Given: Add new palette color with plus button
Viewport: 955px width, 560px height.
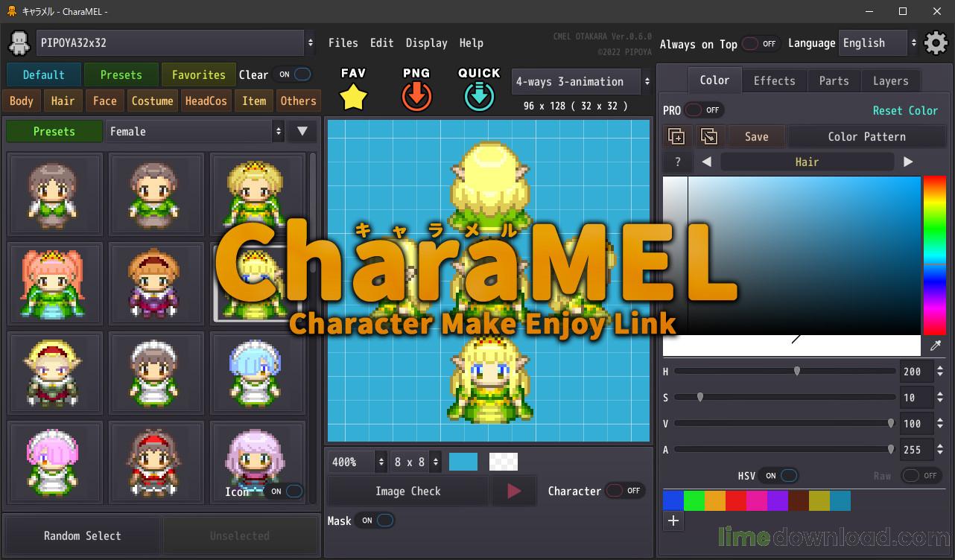Looking at the screenshot, I should tap(673, 521).
